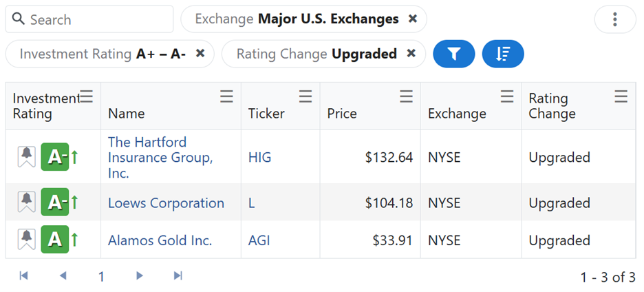
Task: Open the AGI ticker link
Action: [259, 240]
